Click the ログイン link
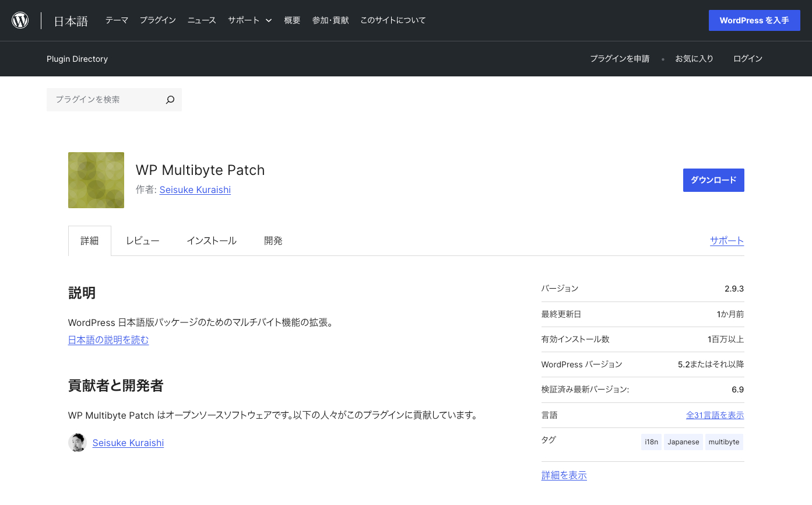The width and height of the screenshot is (812, 505). 748,59
